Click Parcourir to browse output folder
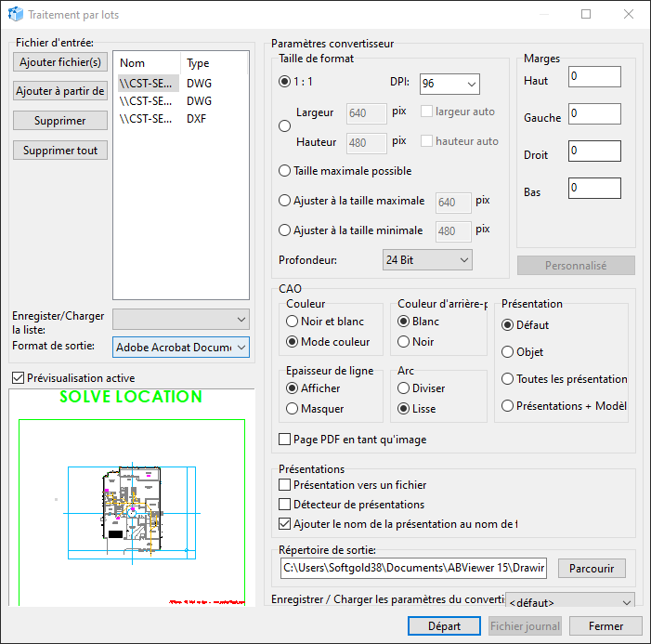 tap(597, 568)
